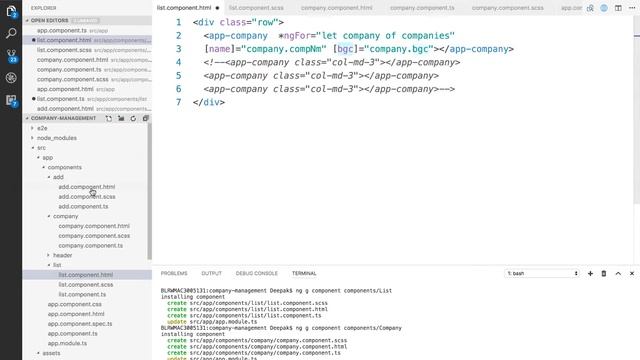
Task: Click the round preview icon in the editor title bar
Action: click(x=604, y=8)
